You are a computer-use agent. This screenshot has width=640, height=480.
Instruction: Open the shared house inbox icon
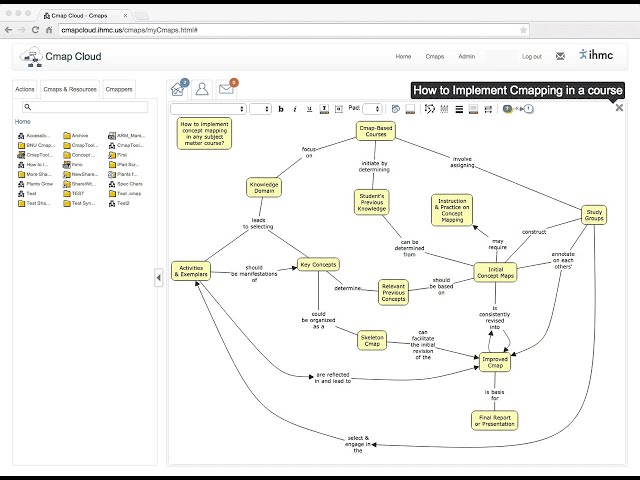pos(178,88)
